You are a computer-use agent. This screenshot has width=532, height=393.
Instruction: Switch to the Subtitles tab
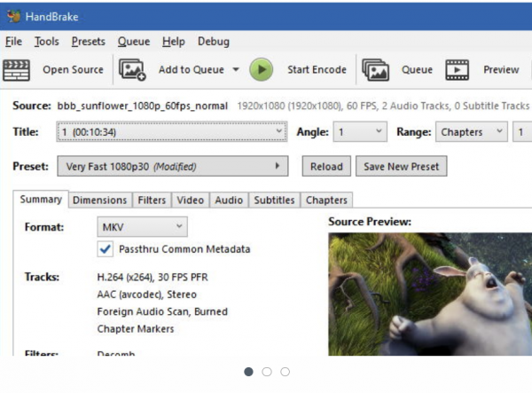(x=274, y=200)
